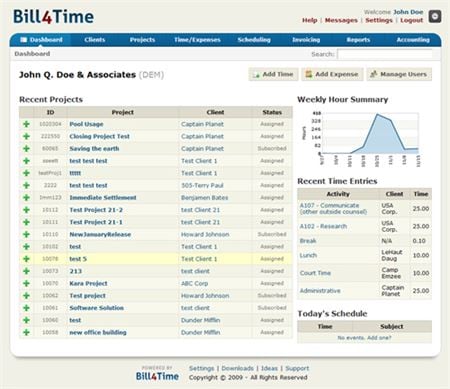The image size is (450, 389).
Task: Open the NewJanuaryRelease project
Action: pyautogui.click(x=100, y=234)
